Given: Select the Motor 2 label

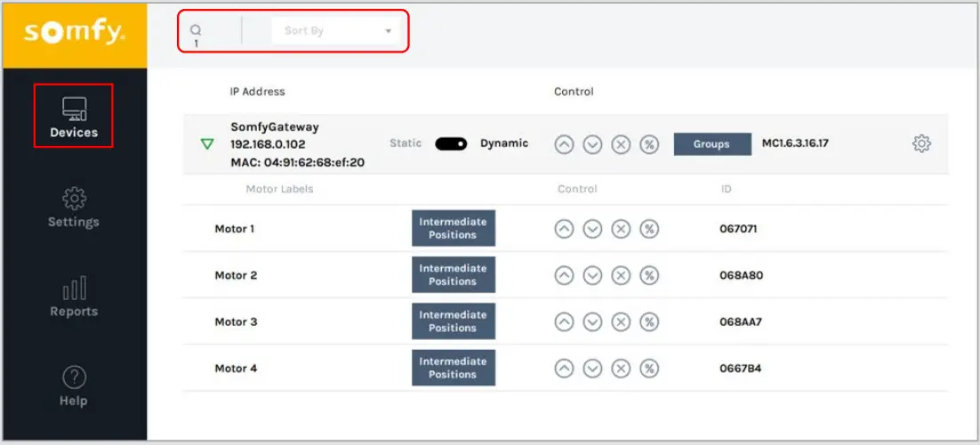Looking at the screenshot, I should tap(236, 275).
